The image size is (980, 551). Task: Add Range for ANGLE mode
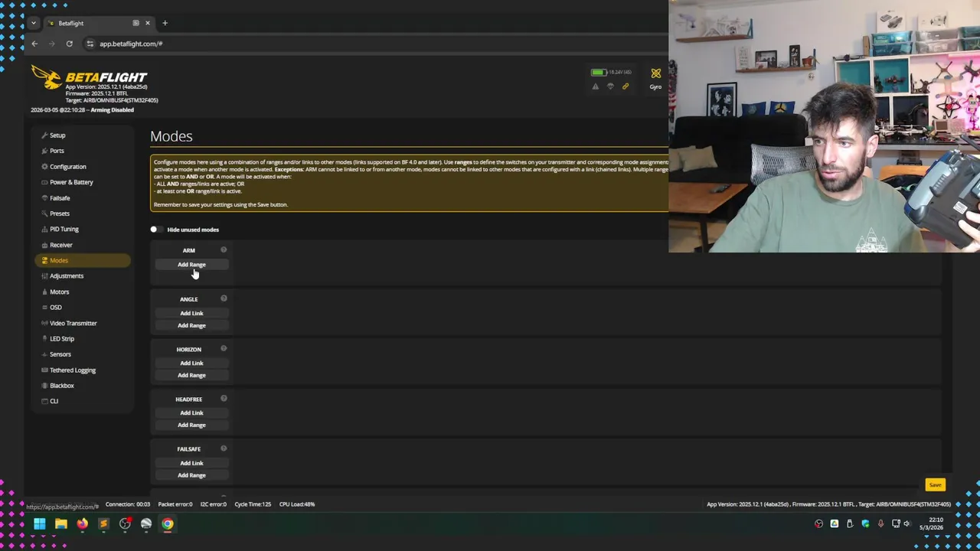pos(191,325)
